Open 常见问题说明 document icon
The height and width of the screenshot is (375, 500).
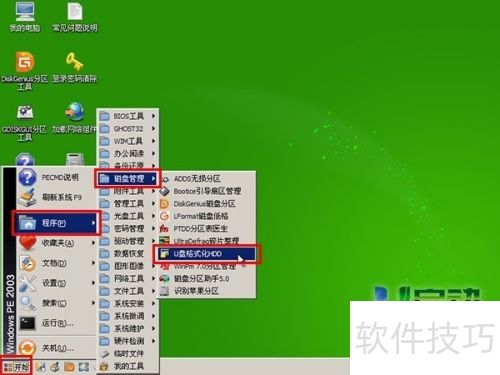(x=75, y=17)
